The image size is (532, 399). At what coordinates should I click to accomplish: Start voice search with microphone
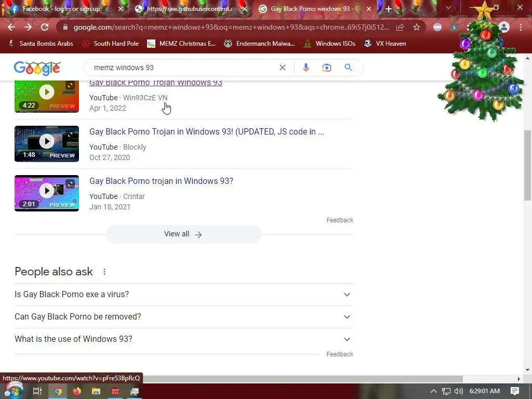point(305,68)
